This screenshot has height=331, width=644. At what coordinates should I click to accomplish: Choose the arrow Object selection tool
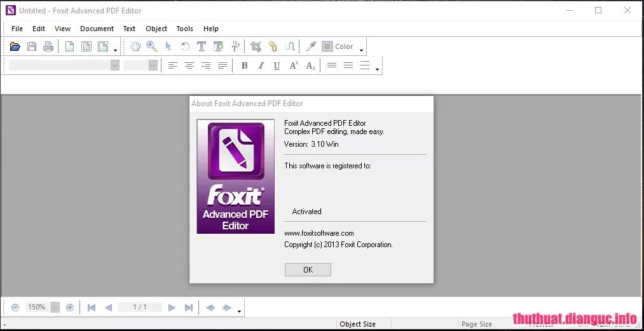click(168, 46)
